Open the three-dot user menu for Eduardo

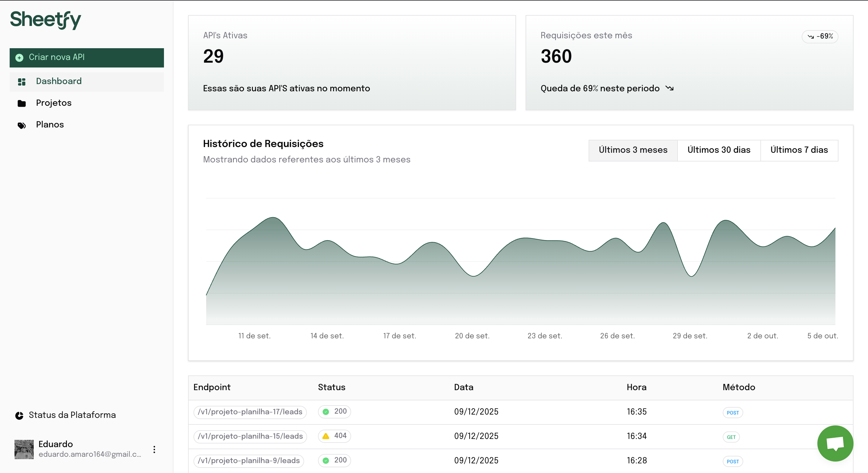pyautogui.click(x=154, y=449)
